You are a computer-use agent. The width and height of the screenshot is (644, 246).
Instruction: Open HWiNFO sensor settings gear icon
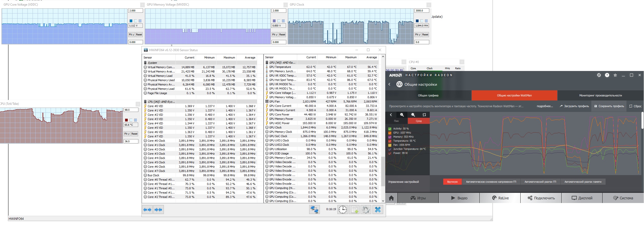366,210
